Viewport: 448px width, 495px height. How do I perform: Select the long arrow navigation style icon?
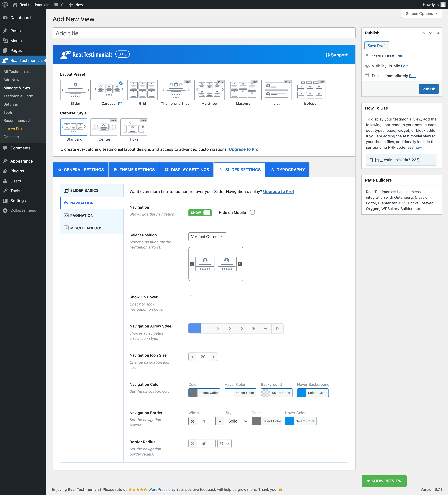pyautogui.click(x=265, y=329)
